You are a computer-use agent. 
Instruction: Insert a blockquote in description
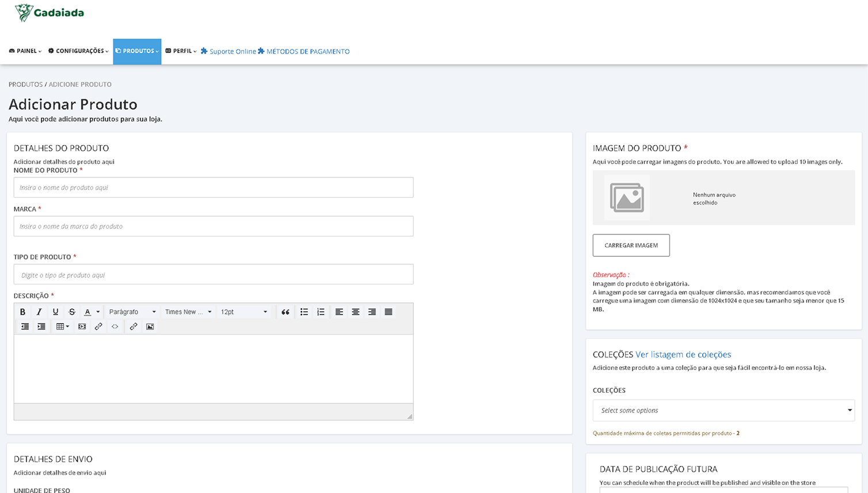(x=285, y=312)
